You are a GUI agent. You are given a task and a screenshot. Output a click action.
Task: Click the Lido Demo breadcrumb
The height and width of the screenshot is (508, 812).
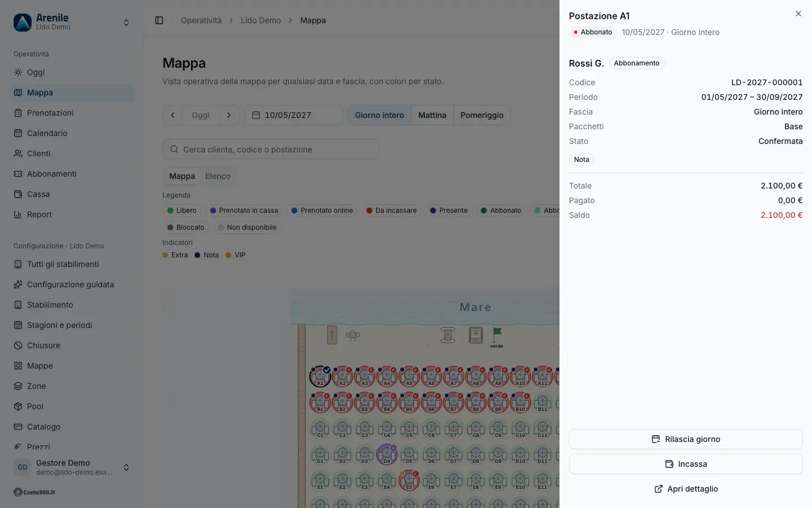[261, 20]
